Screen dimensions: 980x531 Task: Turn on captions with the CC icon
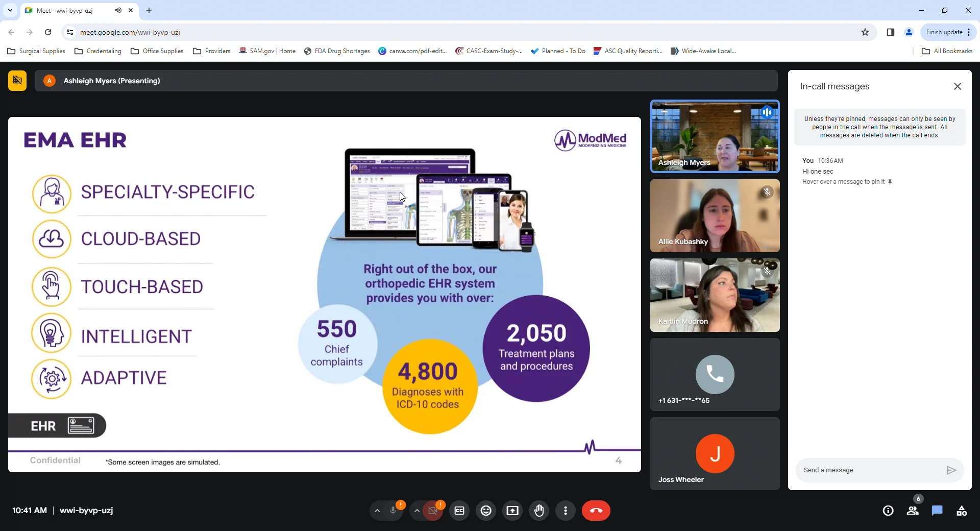coord(459,511)
